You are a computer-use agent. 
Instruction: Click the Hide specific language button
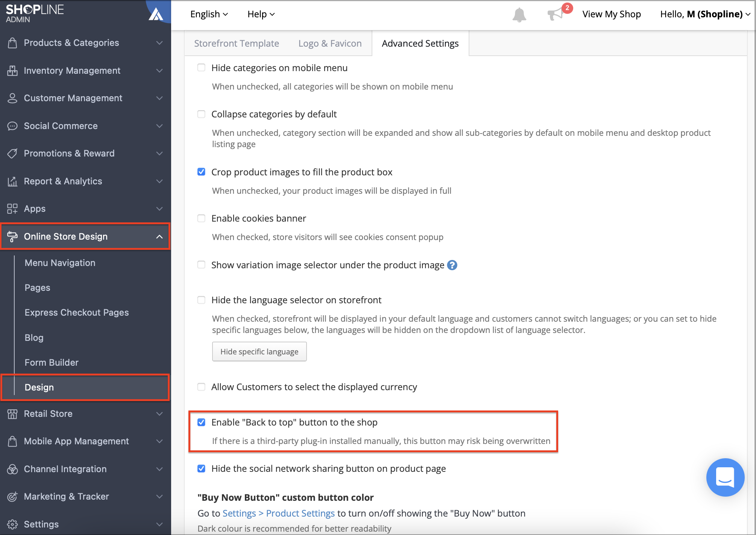[x=259, y=351]
